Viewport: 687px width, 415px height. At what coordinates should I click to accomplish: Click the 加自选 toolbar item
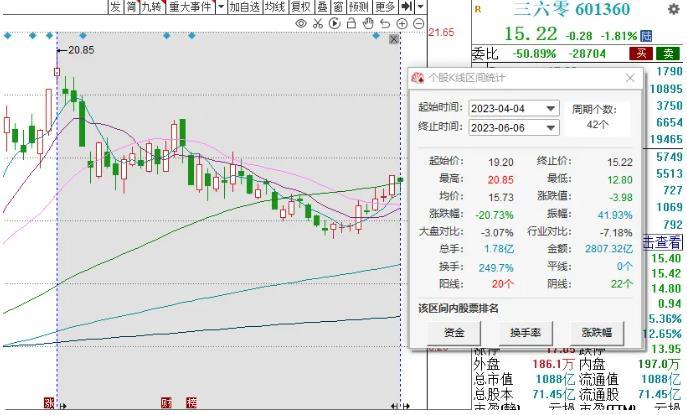coord(243,7)
